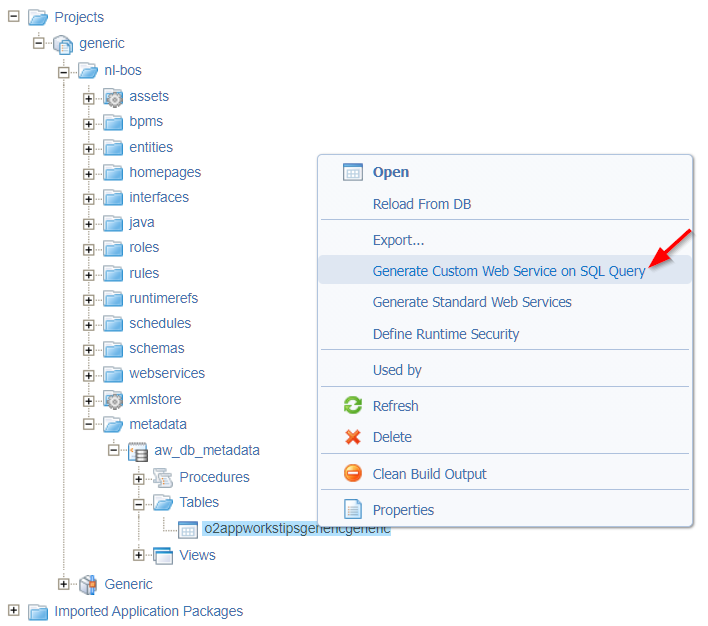Click the Open table icon in menu

352,172
